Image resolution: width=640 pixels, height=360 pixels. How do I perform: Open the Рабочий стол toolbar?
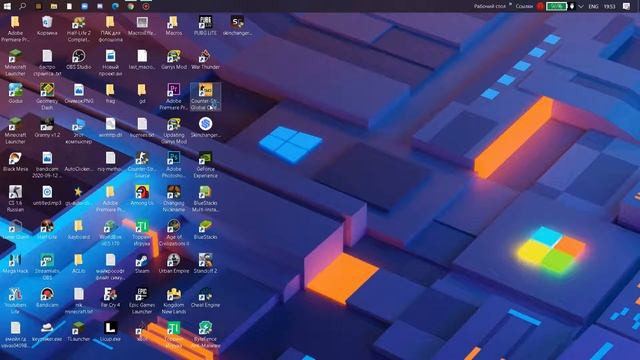point(490,6)
